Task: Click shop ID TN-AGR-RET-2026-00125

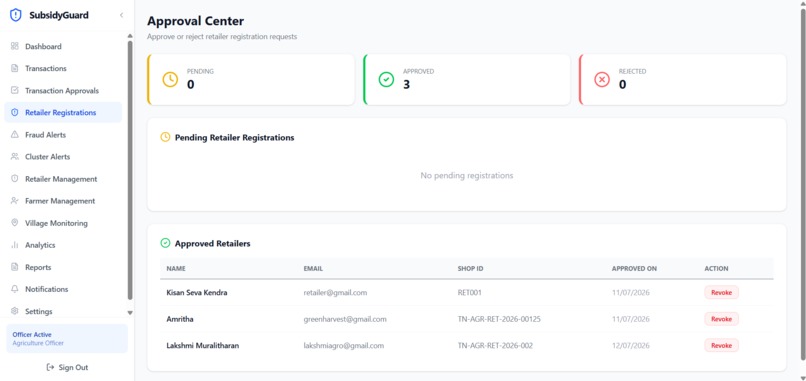Action: [x=499, y=319]
